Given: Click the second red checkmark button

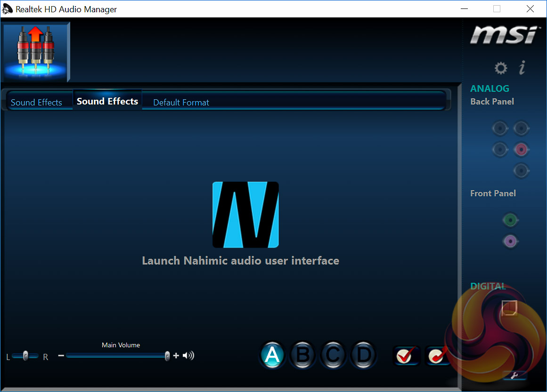Looking at the screenshot, I should click(438, 355).
